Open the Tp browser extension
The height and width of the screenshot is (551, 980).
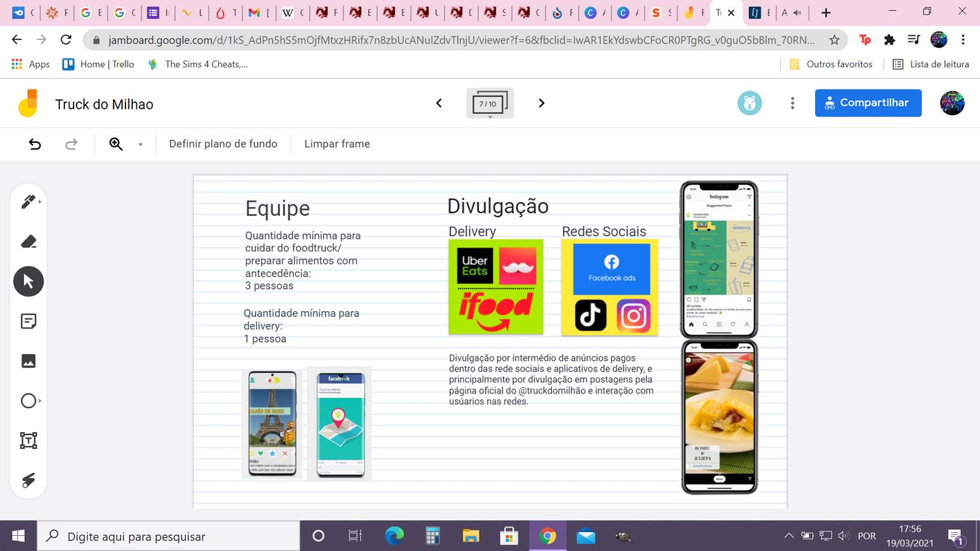[x=866, y=39]
